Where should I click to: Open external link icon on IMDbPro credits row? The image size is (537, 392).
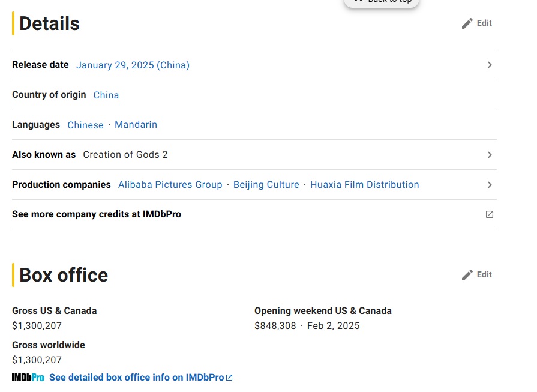490,214
